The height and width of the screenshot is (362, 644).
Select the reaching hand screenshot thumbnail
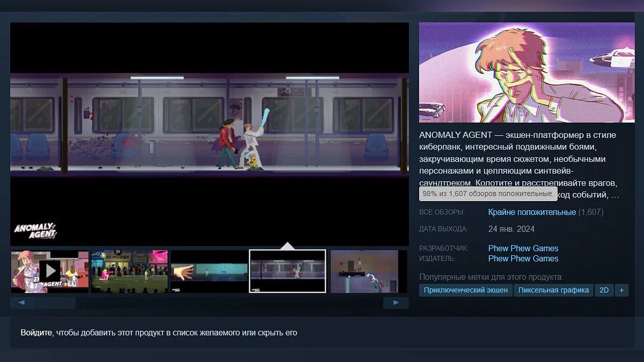click(209, 271)
